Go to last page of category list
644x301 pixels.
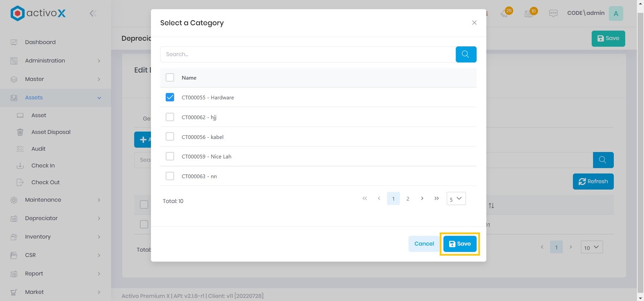[x=436, y=198]
